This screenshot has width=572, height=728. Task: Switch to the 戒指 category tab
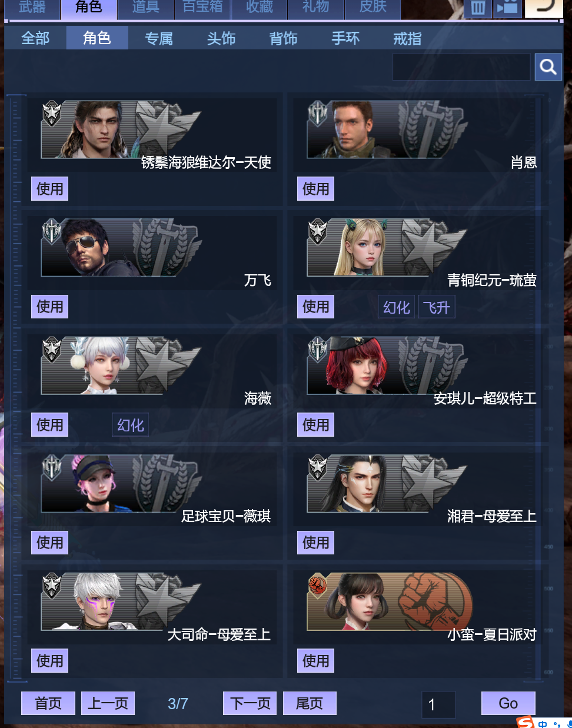[407, 39]
